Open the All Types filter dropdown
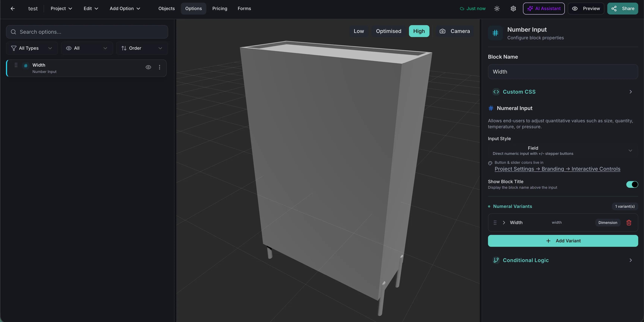Image resolution: width=644 pixels, height=322 pixels. coord(32,48)
